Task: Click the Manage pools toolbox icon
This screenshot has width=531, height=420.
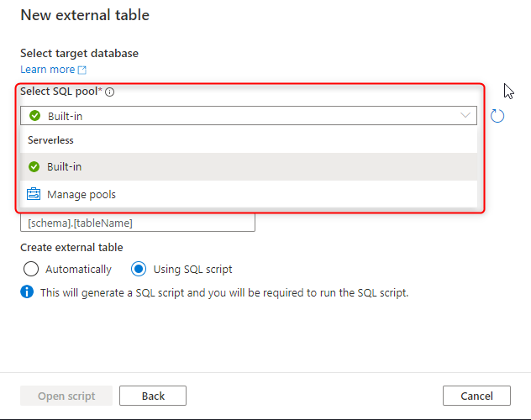Action: click(34, 194)
